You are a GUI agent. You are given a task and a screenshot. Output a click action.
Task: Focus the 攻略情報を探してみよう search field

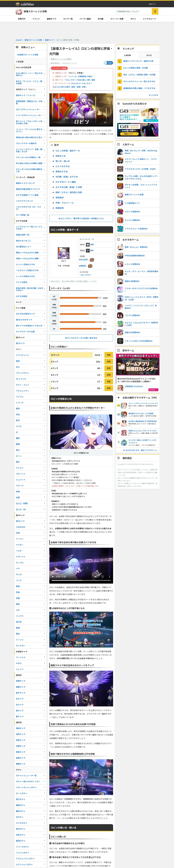point(133,11)
